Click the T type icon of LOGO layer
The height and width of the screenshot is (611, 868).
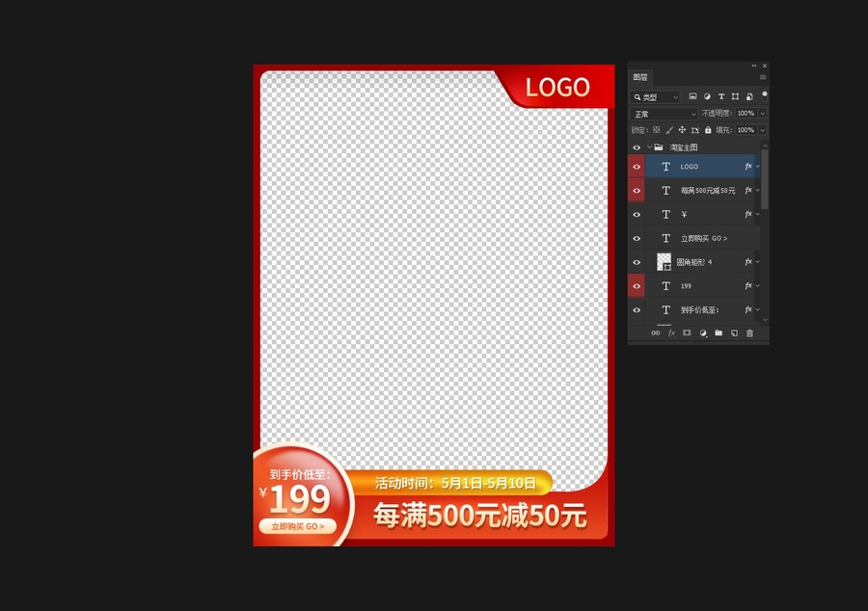tap(665, 167)
